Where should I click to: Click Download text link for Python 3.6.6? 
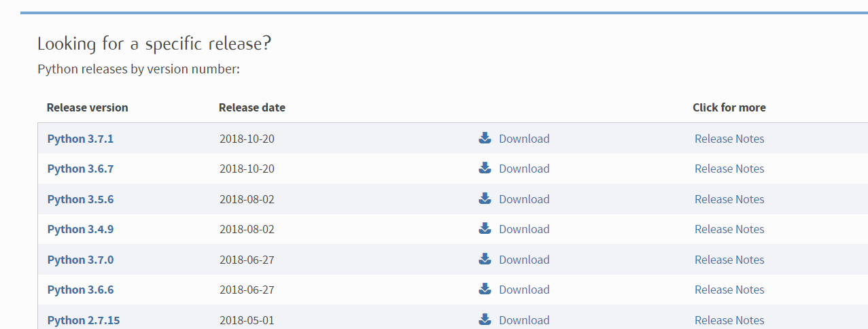(524, 290)
